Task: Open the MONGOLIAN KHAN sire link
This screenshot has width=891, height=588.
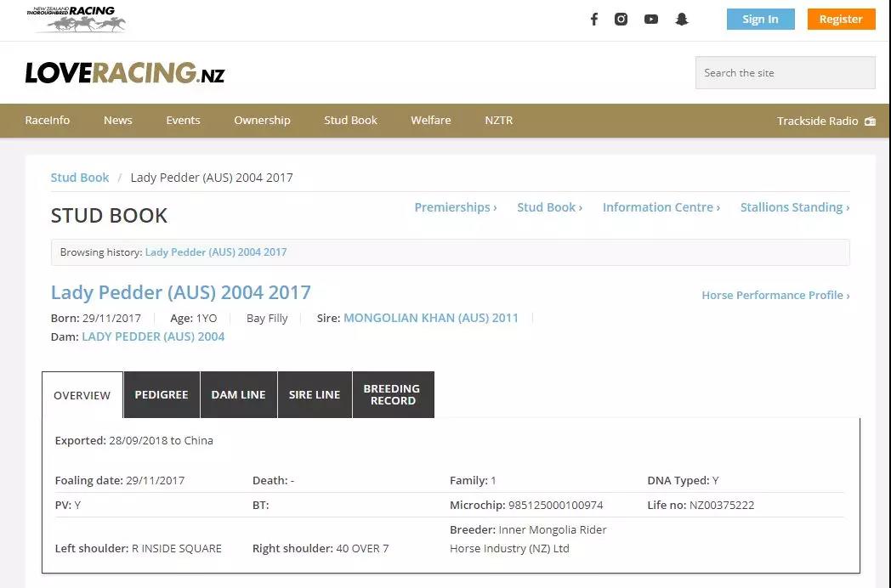Action: (x=431, y=318)
